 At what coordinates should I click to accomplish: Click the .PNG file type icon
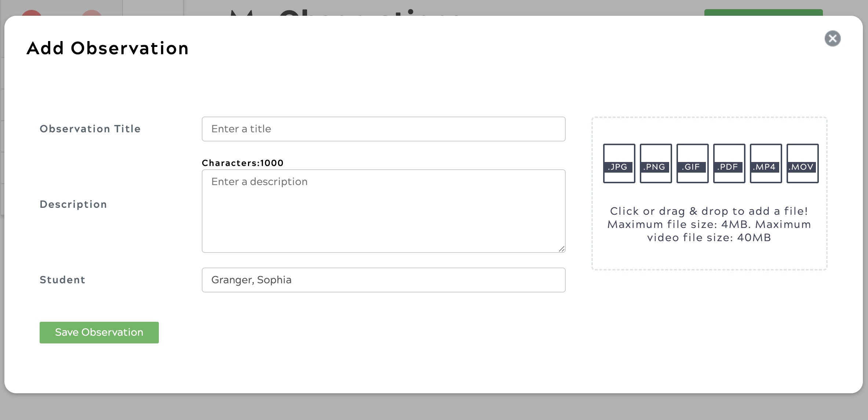pos(656,163)
